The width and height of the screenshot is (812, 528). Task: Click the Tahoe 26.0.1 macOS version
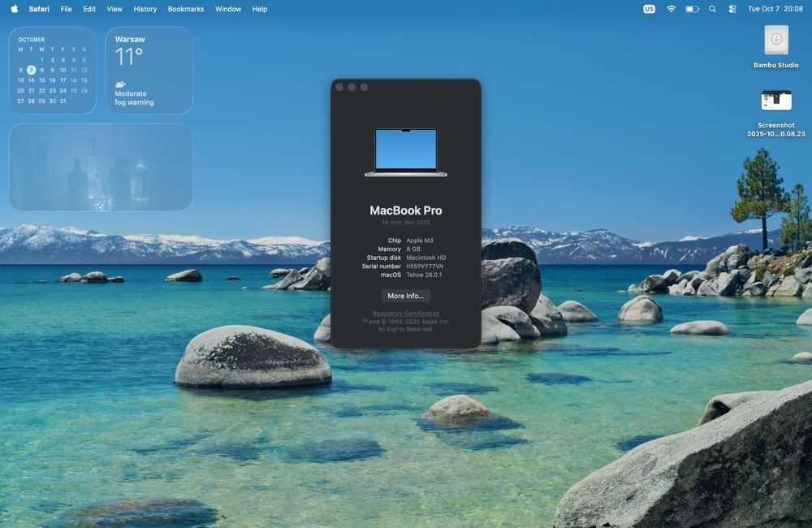click(424, 275)
